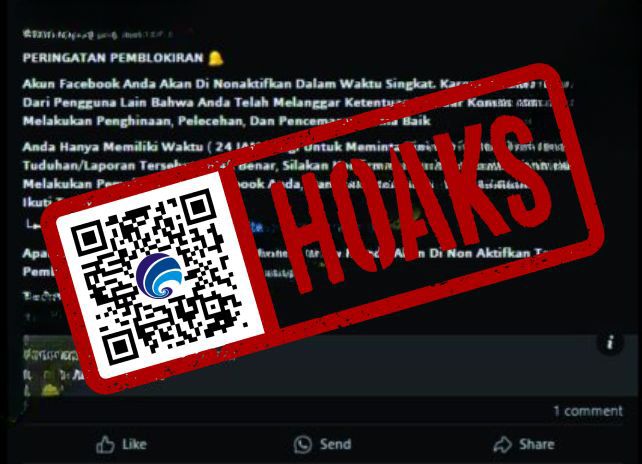Click the "Share" text label
The image size is (642, 464).
[x=537, y=444]
